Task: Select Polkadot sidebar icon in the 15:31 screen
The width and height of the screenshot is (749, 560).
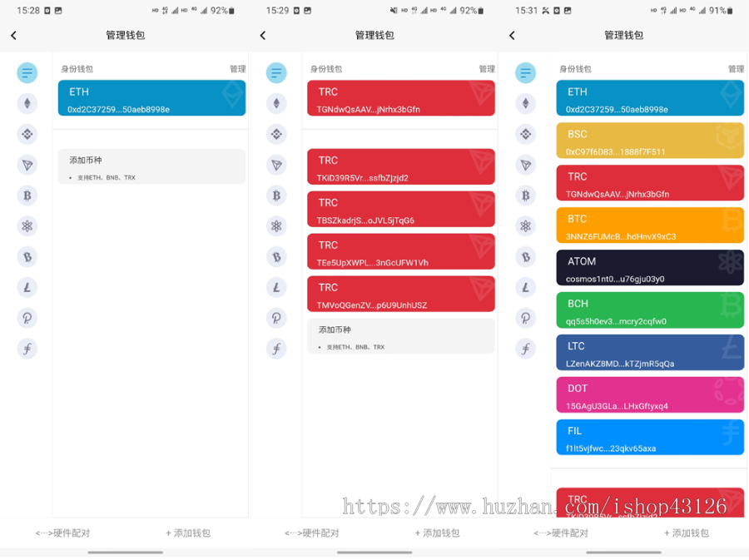Action: [x=525, y=318]
